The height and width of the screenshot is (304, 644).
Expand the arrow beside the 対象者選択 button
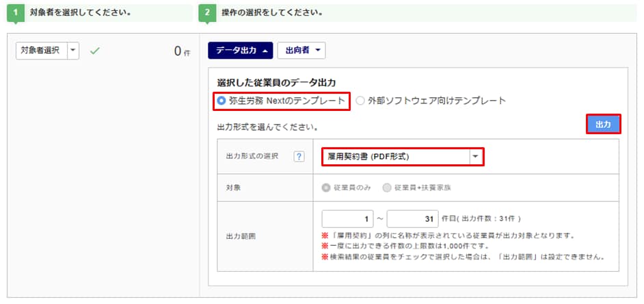point(73,51)
